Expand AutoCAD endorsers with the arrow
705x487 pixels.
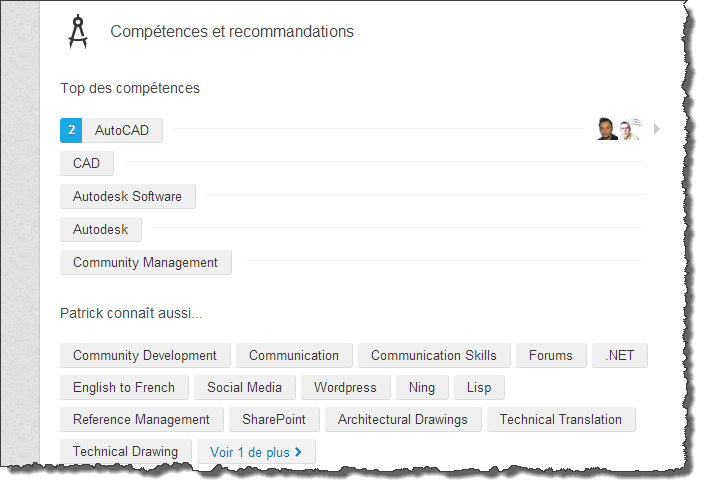click(656, 129)
